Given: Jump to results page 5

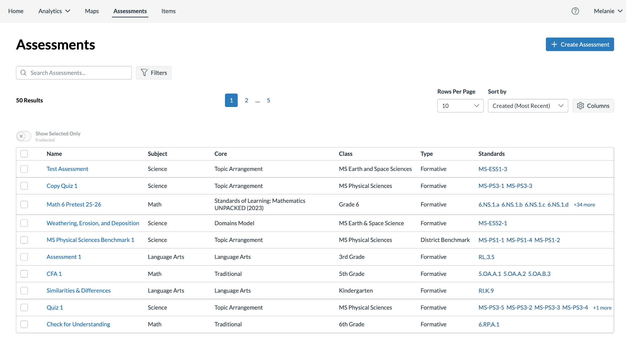Looking at the screenshot, I should click(268, 100).
